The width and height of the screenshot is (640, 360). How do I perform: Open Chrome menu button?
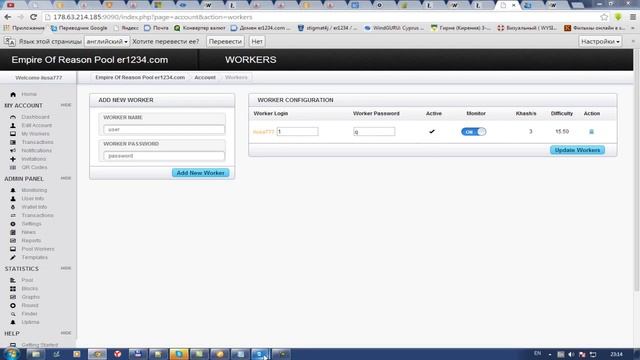[633, 17]
